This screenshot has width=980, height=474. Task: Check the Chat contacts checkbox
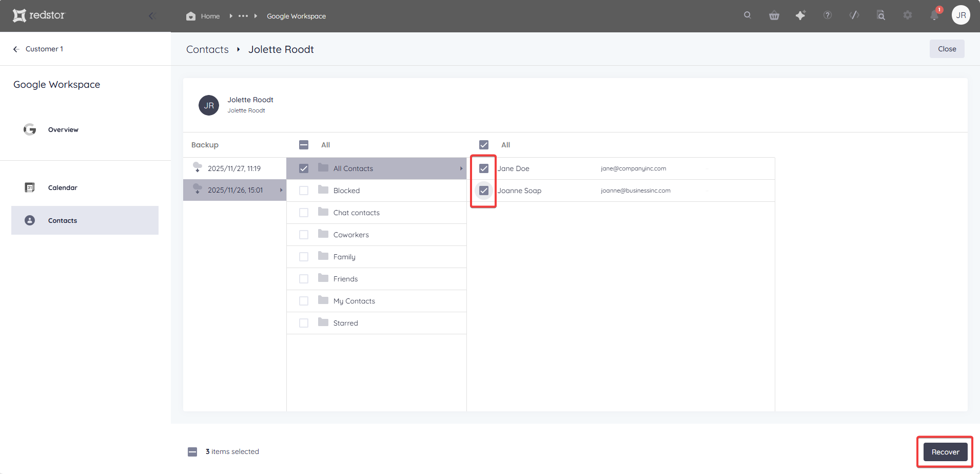coord(304,213)
